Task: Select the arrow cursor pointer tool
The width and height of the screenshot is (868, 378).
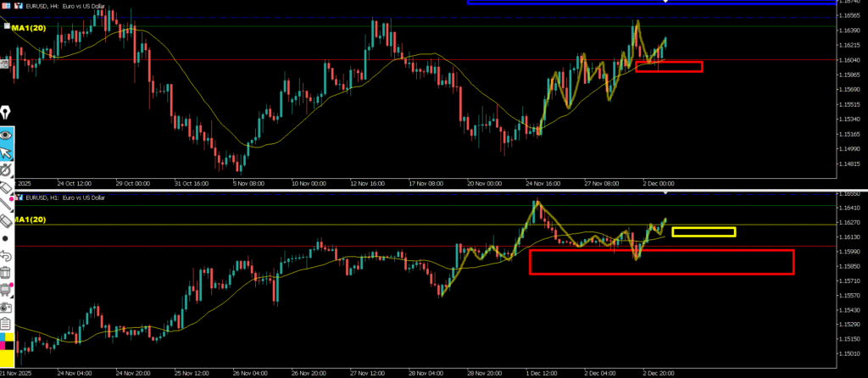Action: point(6,153)
